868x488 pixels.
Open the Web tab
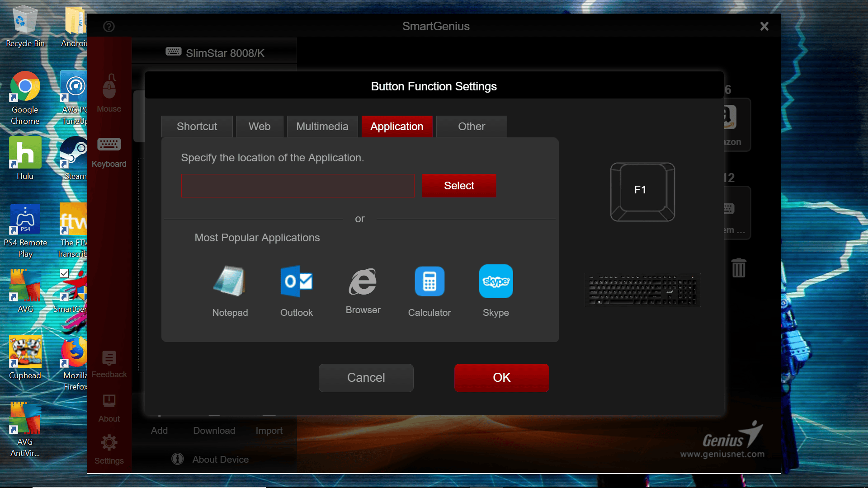click(x=259, y=127)
